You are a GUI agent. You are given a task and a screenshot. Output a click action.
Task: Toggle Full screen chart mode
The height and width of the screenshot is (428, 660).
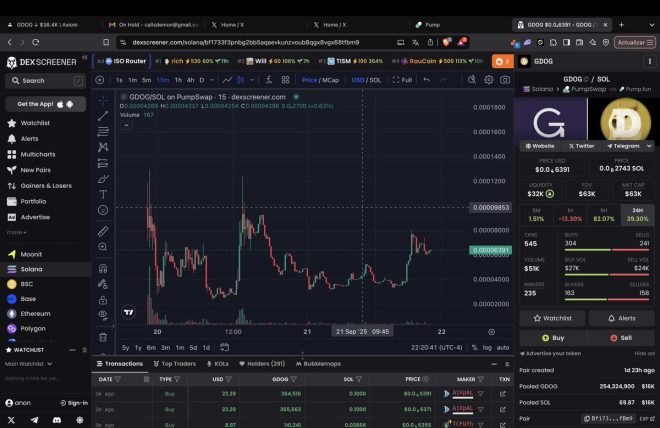pyautogui.click(x=402, y=80)
